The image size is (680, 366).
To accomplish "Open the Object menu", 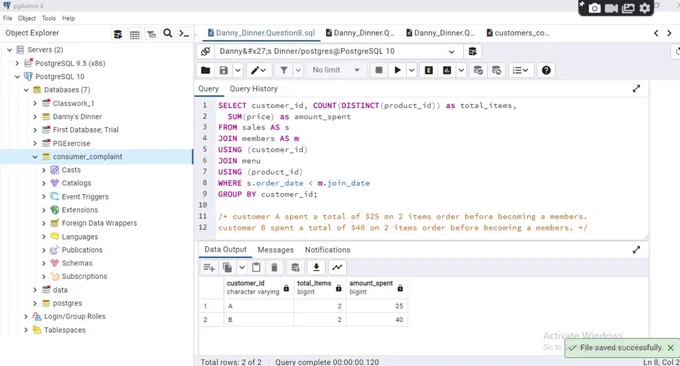I will [x=27, y=18].
